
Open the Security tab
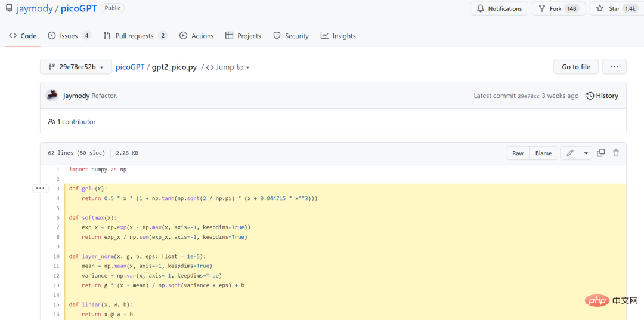[291, 36]
